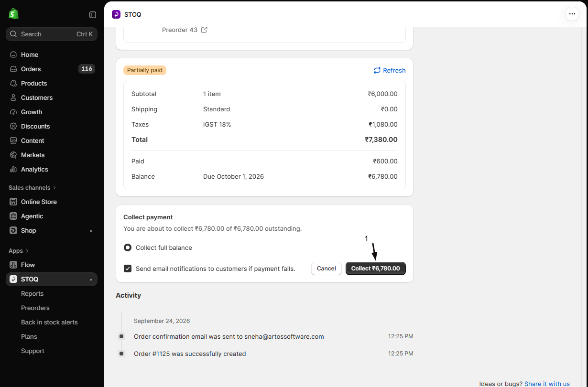Open the Support submenu item

(x=33, y=351)
